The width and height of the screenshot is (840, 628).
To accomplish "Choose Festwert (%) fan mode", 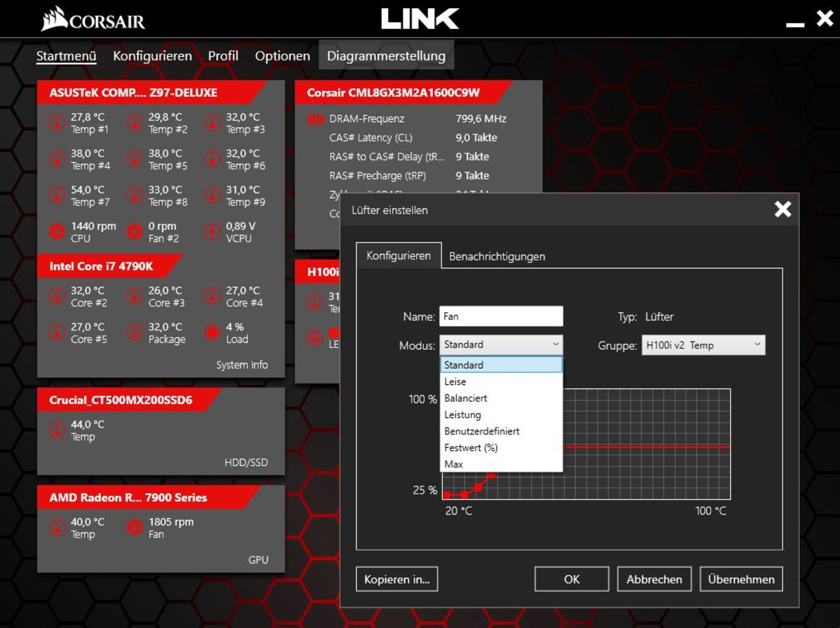I will click(501, 448).
